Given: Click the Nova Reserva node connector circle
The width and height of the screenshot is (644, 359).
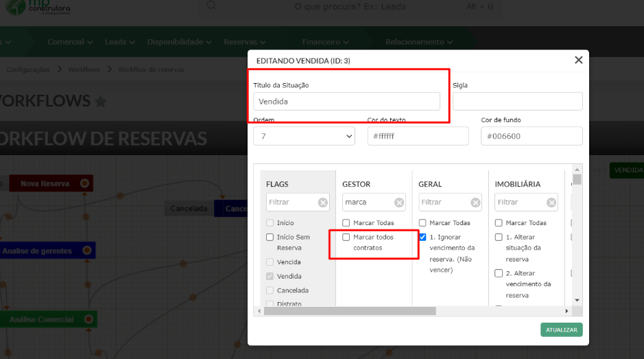Looking at the screenshot, I should click(84, 183).
